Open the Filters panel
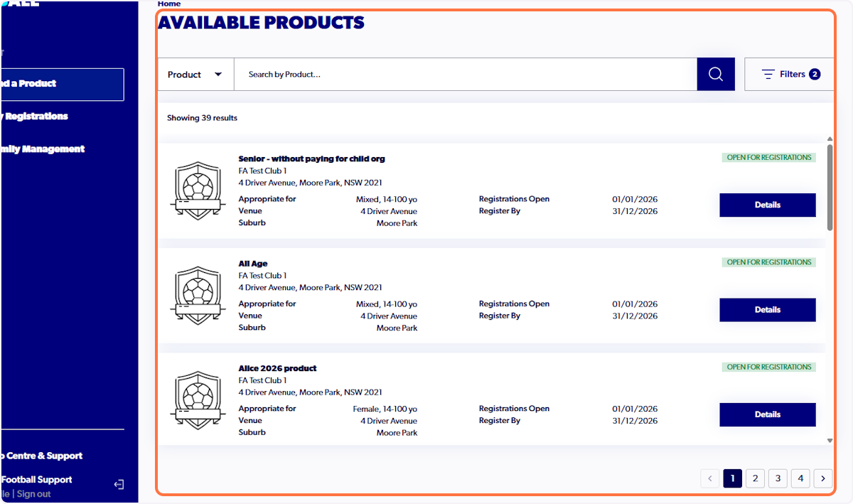Screen dimensions: 853x504 pyautogui.click(x=789, y=74)
